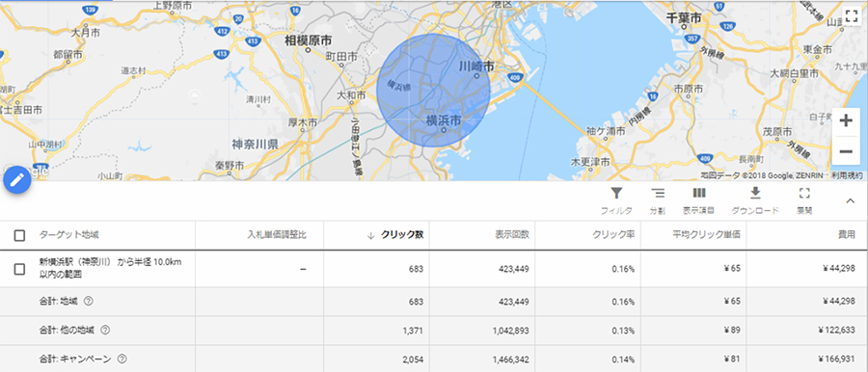Click the 川崎市 label on map
The width and height of the screenshot is (868, 372).
[476, 66]
